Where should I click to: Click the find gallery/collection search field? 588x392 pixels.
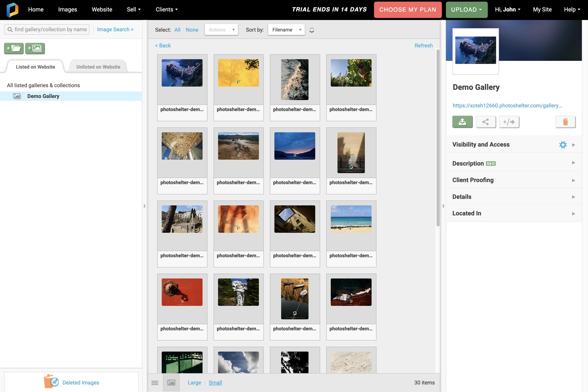[47, 29]
